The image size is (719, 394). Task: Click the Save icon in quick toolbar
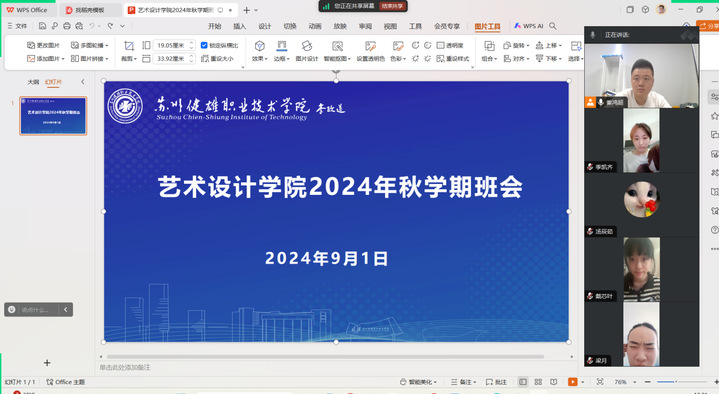[42, 26]
